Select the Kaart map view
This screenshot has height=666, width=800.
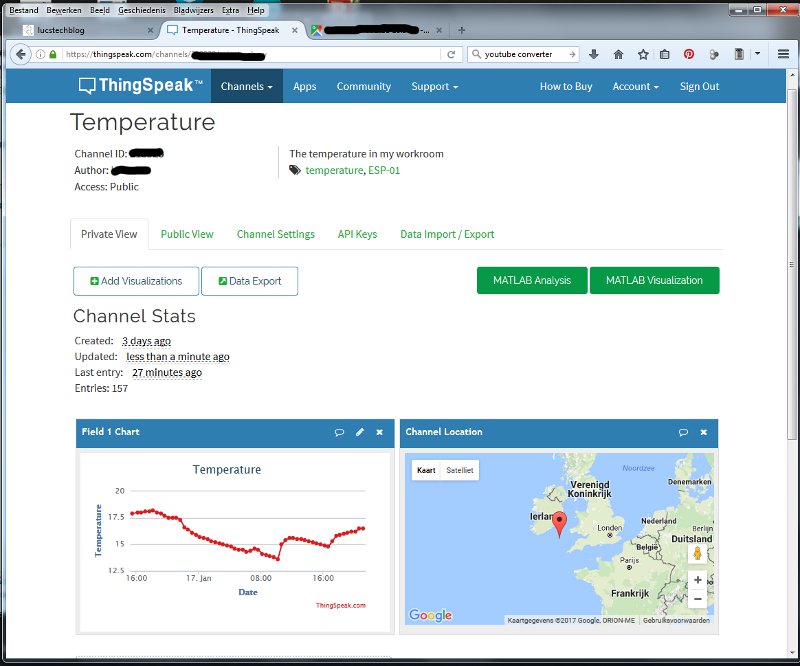click(426, 469)
